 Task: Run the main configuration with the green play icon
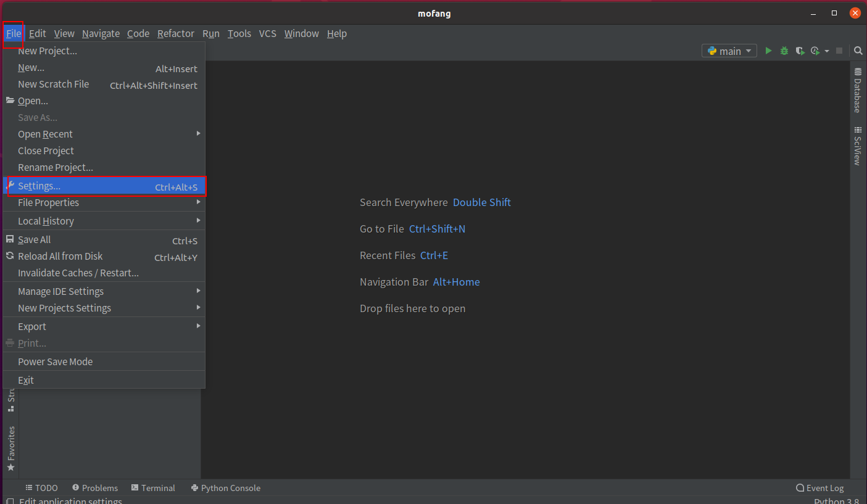(768, 51)
